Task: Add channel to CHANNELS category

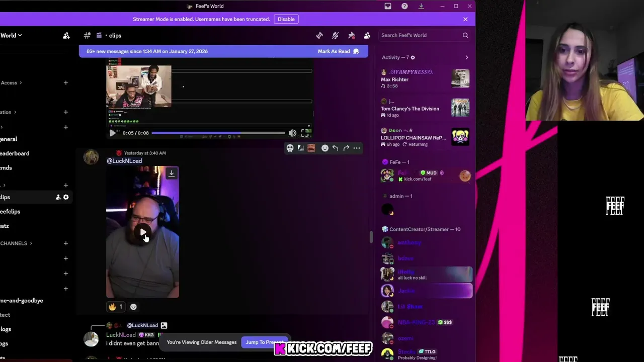Action: tap(65, 243)
